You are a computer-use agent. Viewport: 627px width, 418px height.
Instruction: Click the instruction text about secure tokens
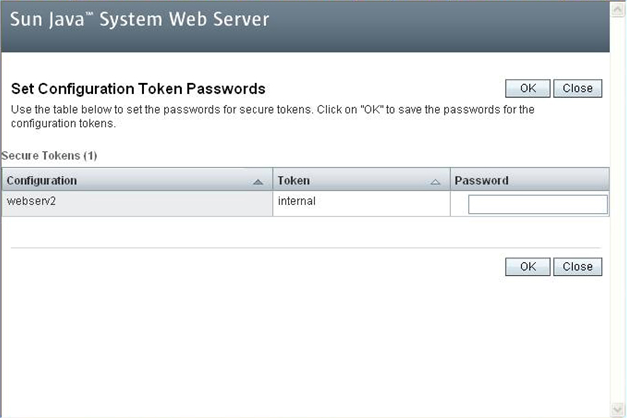[272, 116]
